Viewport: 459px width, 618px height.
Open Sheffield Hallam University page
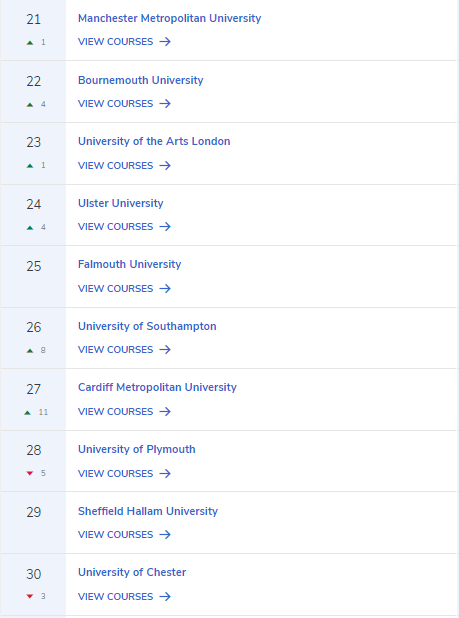coord(148,511)
